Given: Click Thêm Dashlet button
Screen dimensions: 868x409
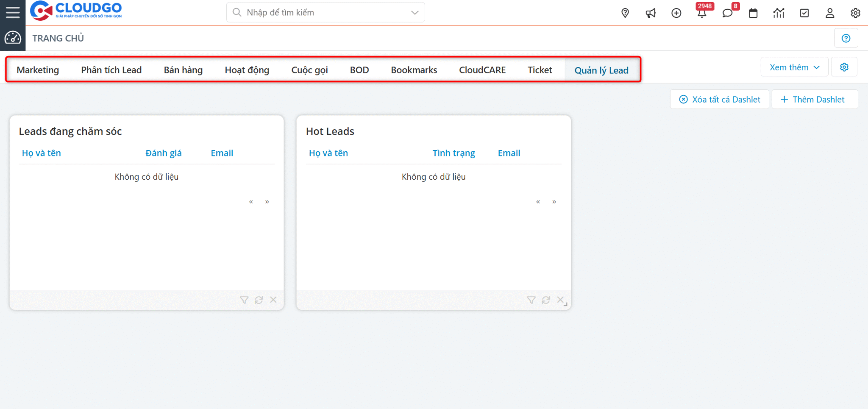Looking at the screenshot, I should (815, 99).
